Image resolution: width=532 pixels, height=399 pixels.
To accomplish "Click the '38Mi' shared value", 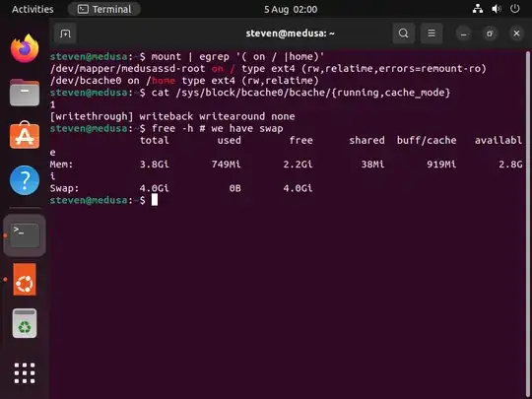I will [372, 165].
